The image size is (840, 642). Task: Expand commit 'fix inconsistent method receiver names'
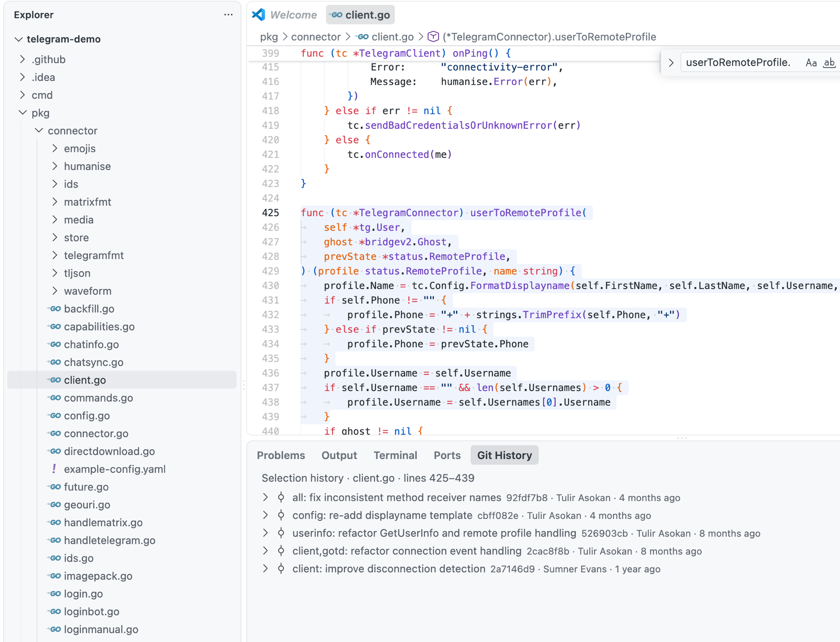coord(265,498)
